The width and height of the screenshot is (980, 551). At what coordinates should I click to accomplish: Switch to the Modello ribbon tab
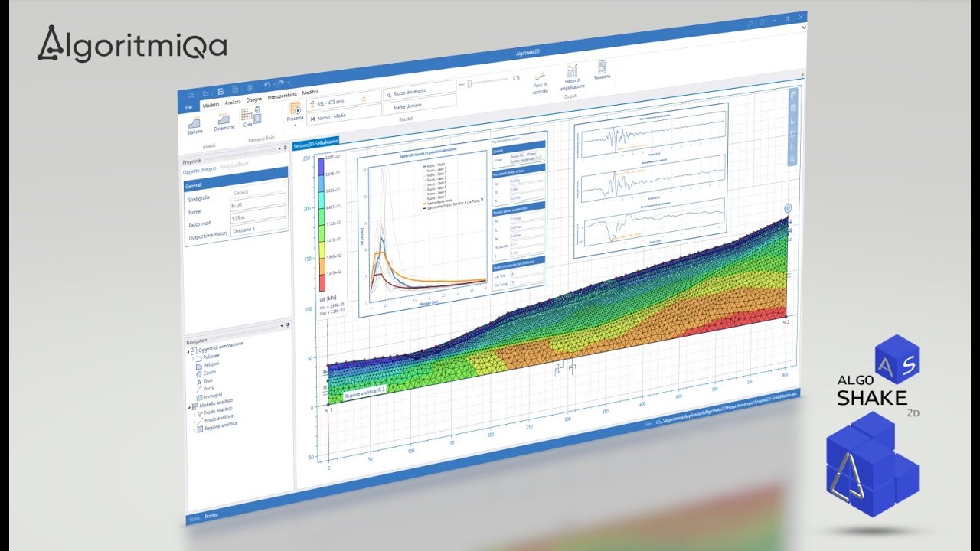click(211, 105)
